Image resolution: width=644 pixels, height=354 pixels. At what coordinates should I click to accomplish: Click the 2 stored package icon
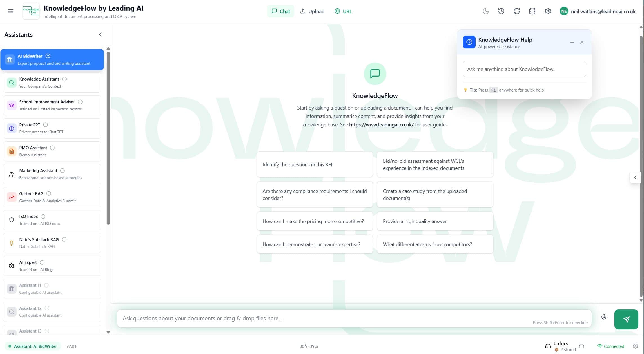(556, 350)
